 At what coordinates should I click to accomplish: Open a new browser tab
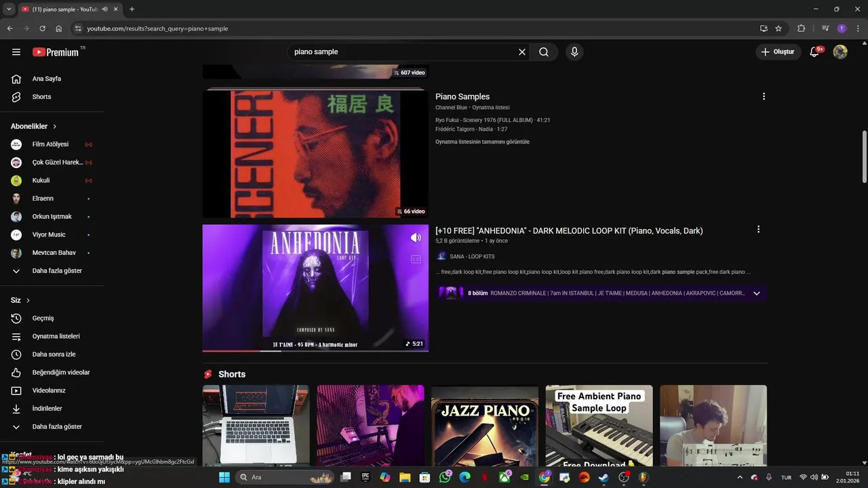132,9
